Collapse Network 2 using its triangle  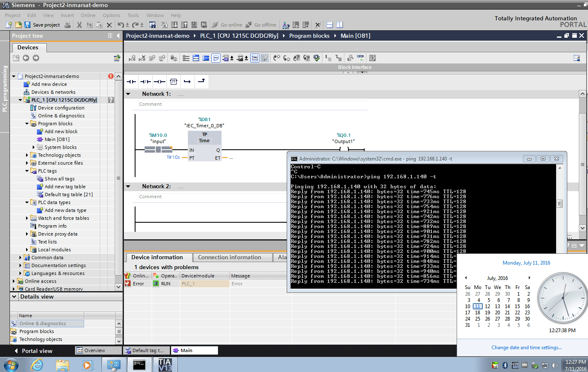point(128,187)
